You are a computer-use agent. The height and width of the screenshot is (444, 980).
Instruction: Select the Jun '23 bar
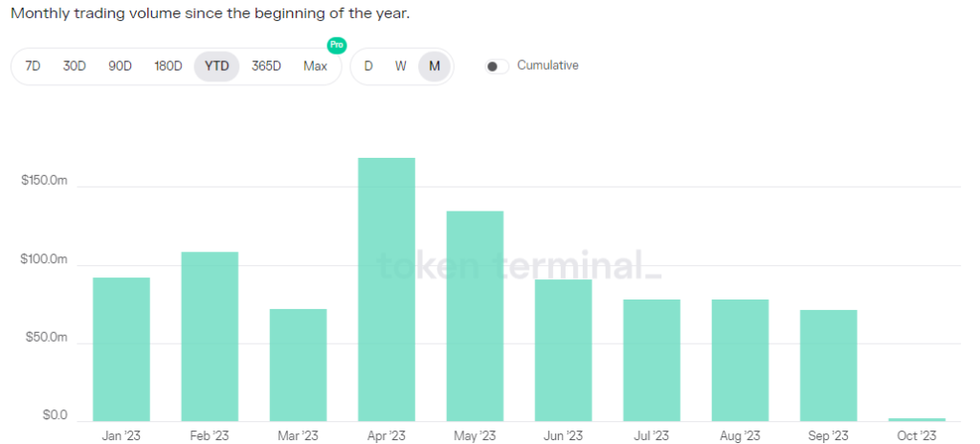[x=564, y=350]
